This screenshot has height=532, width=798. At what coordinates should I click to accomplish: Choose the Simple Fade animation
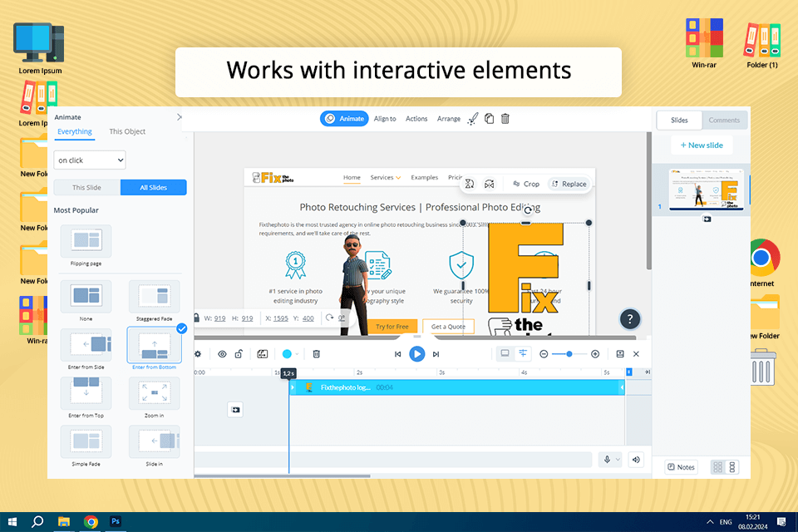click(86, 441)
